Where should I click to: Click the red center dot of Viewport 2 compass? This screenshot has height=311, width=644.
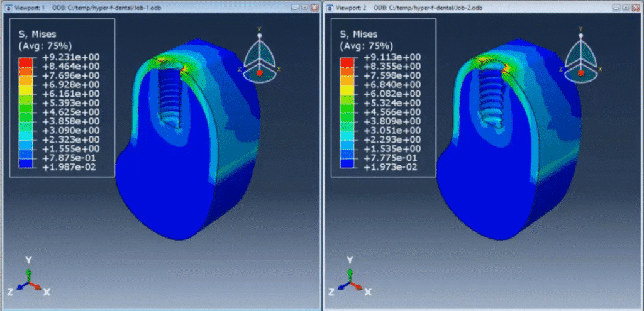coord(581,73)
